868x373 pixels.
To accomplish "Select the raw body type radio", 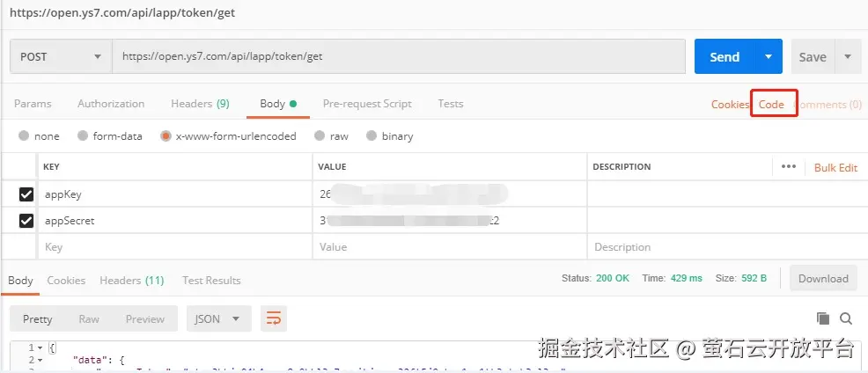I will [x=320, y=135].
